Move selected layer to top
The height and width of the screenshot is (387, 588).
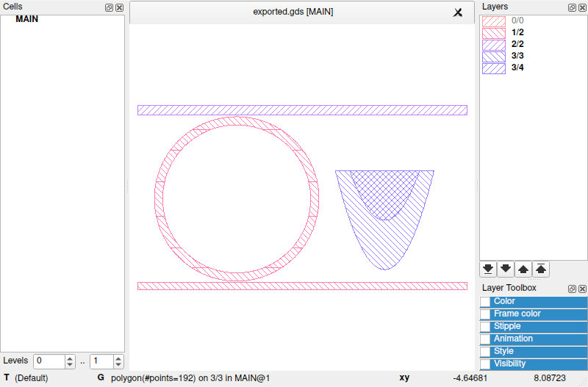541,269
